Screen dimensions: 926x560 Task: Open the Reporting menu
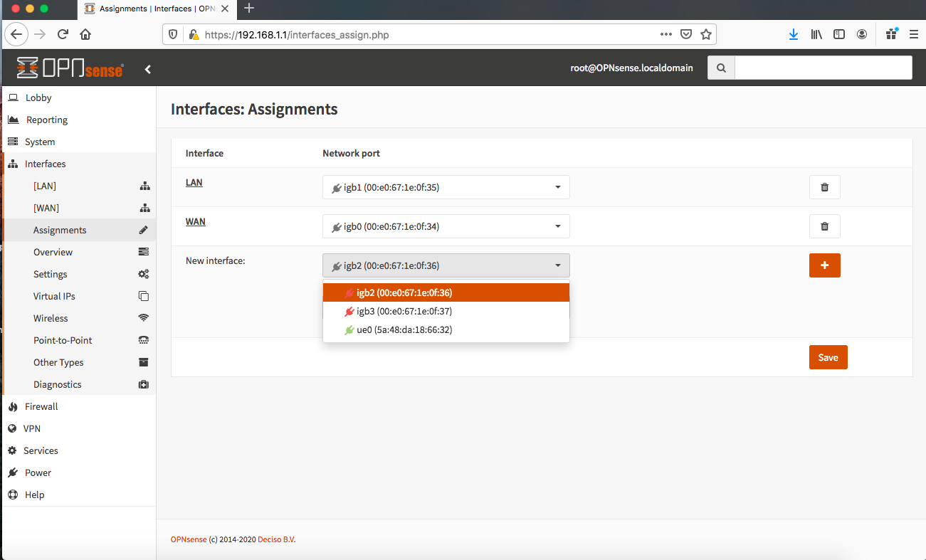[78, 120]
